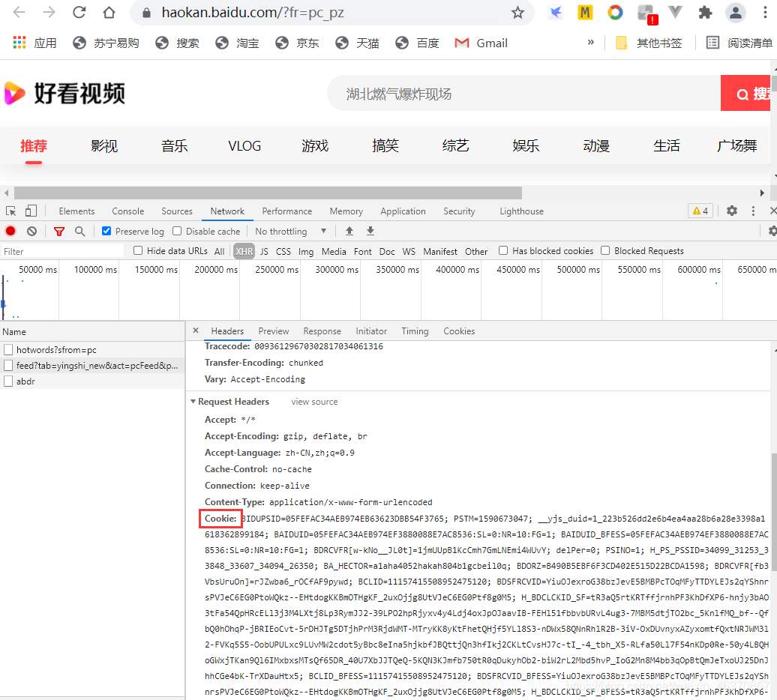
Task: Open the Preview details tab
Action: (274, 331)
